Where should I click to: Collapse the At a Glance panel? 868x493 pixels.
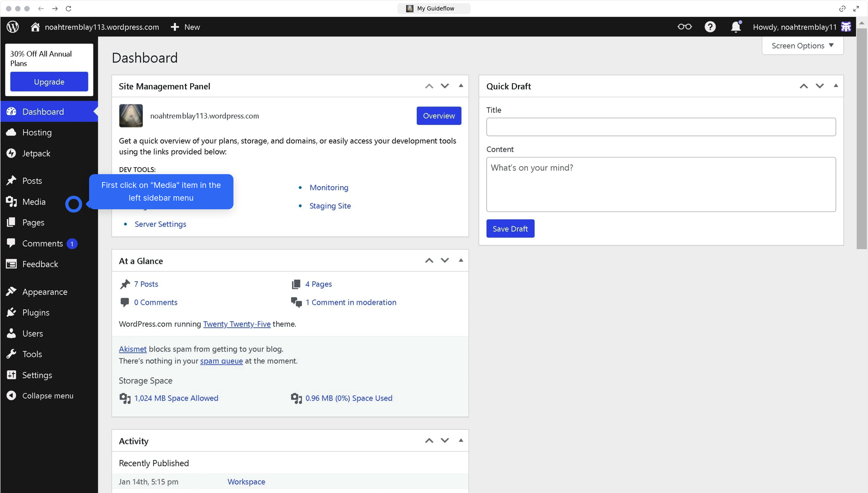[x=461, y=260]
